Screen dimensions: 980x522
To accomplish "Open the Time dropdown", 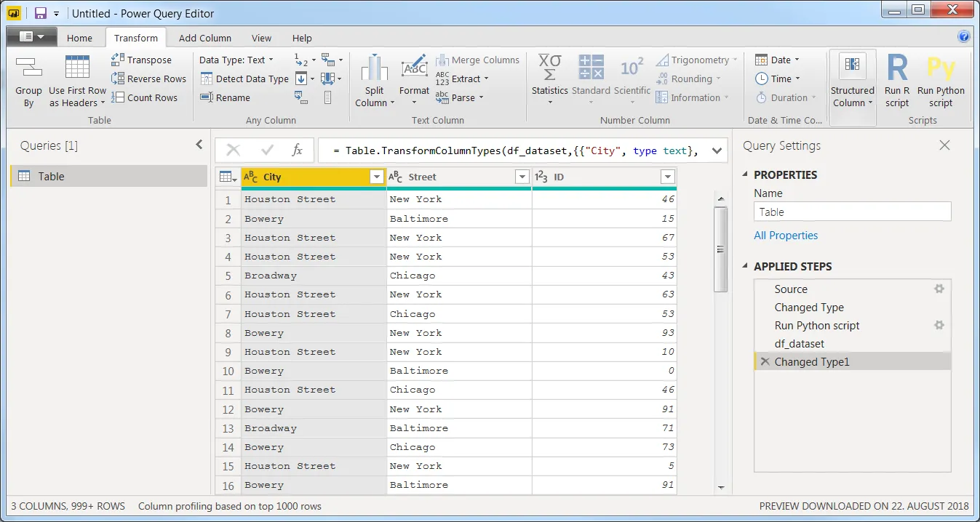I will 778,79.
